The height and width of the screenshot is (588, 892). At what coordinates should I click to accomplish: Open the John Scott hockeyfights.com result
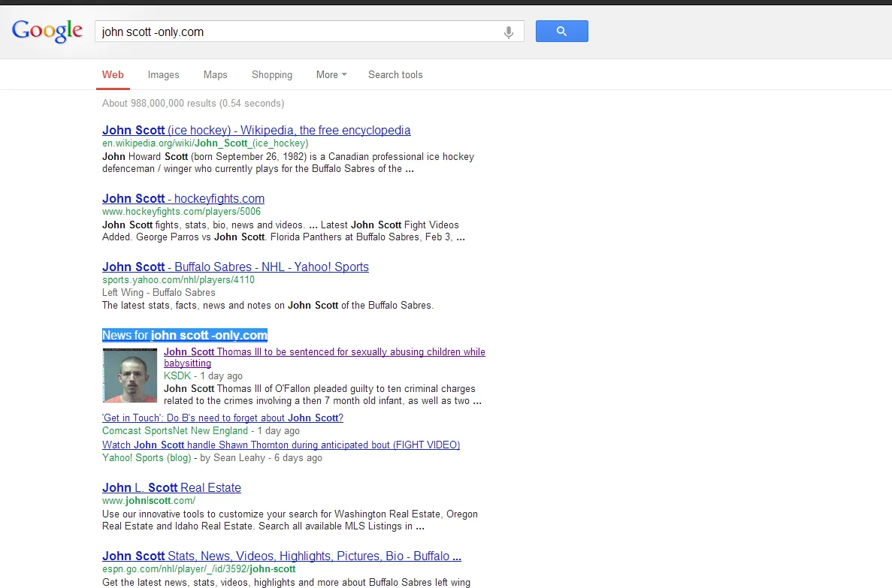(x=183, y=198)
